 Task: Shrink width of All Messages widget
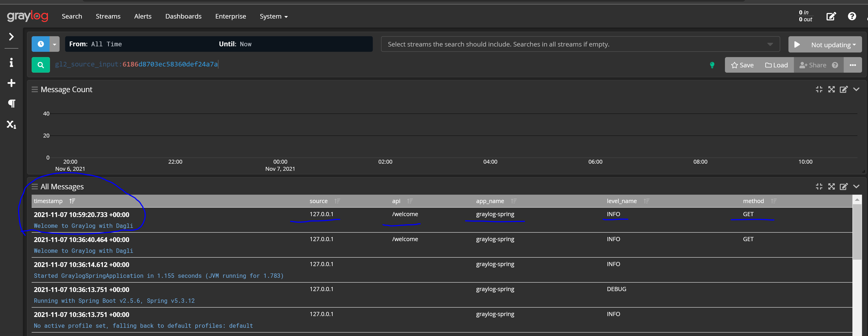(819, 186)
